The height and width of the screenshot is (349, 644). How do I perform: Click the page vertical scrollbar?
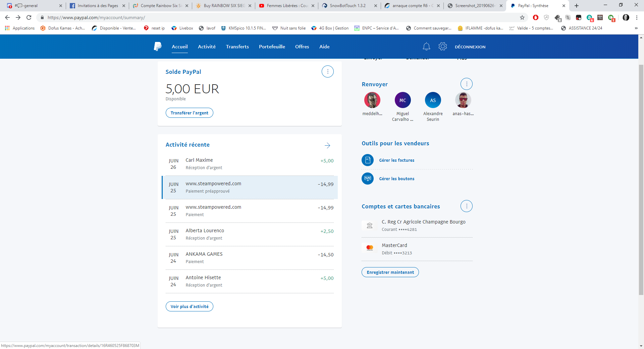(641, 180)
